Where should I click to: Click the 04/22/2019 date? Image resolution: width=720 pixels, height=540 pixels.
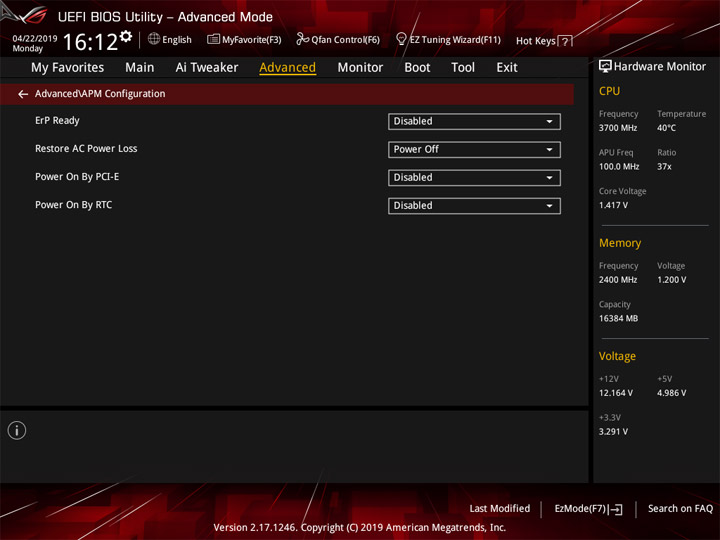[x=35, y=39]
